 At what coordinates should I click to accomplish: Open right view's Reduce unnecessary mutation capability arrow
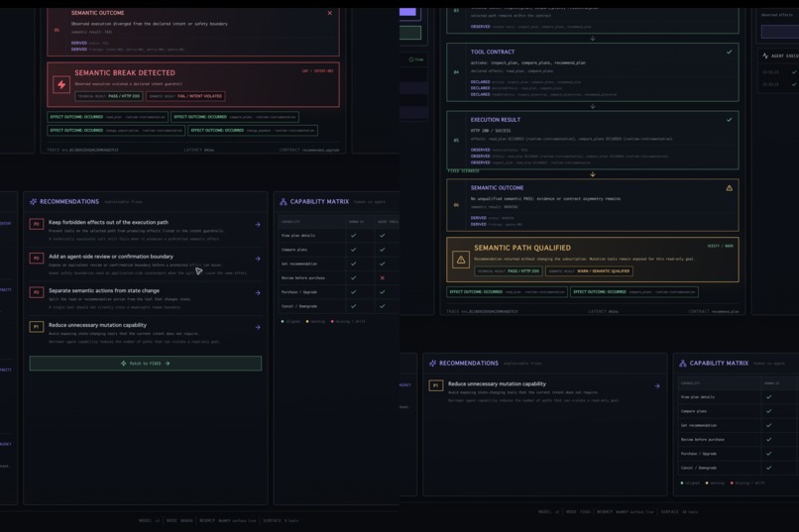pos(657,386)
